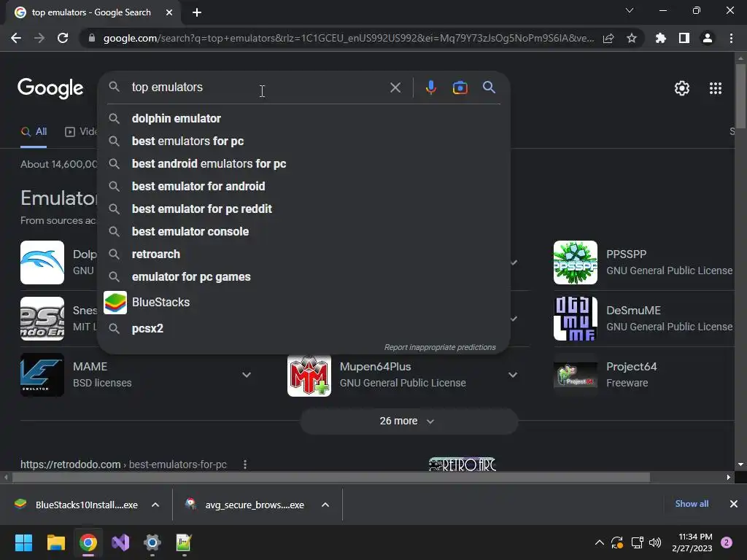Switch to the top emulators browser tab
This screenshot has width=747, height=560.
(x=91, y=12)
